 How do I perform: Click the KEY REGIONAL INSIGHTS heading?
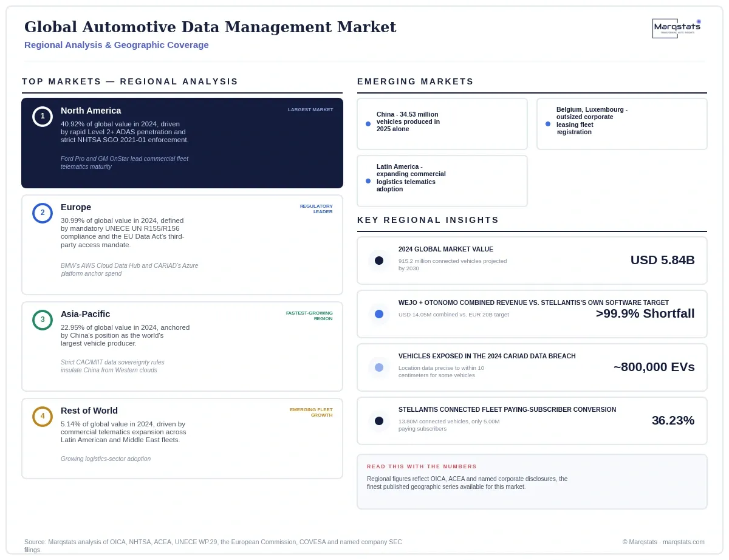tap(428, 220)
